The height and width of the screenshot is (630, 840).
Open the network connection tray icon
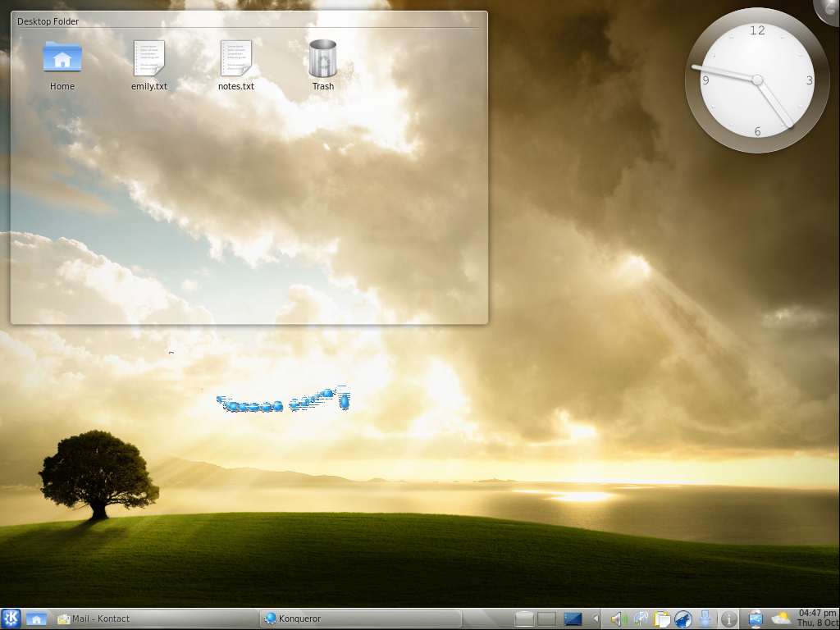640,619
